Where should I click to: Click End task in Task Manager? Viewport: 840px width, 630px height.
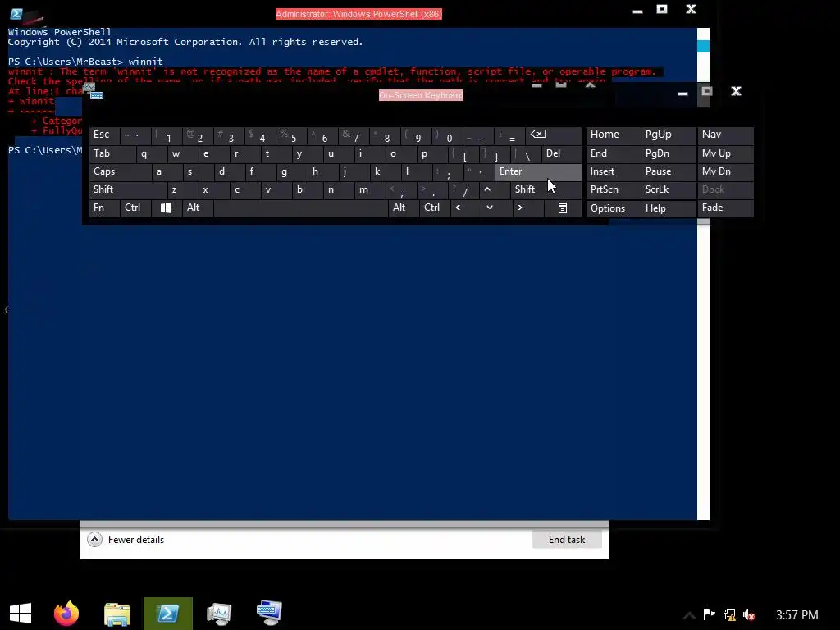coord(567,540)
